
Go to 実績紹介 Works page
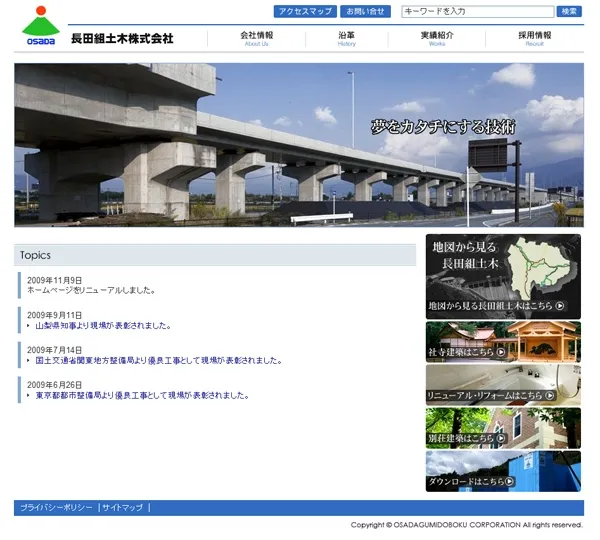click(437, 38)
